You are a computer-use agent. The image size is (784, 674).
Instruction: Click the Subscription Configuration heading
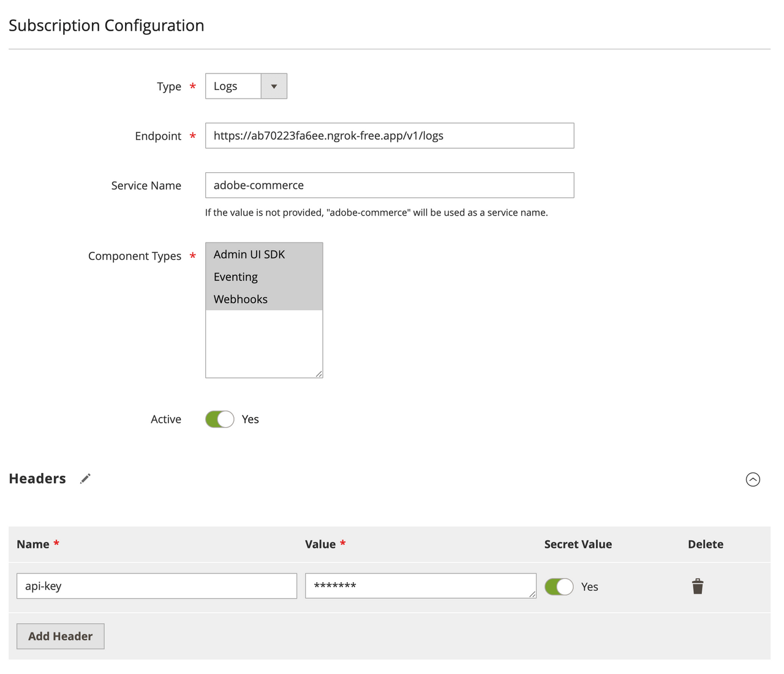click(x=106, y=25)
